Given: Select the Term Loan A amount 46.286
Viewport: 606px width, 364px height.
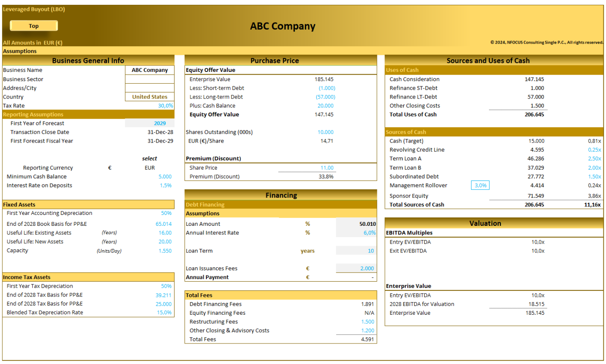Looking at the screenshot, I should click(536, 159).
